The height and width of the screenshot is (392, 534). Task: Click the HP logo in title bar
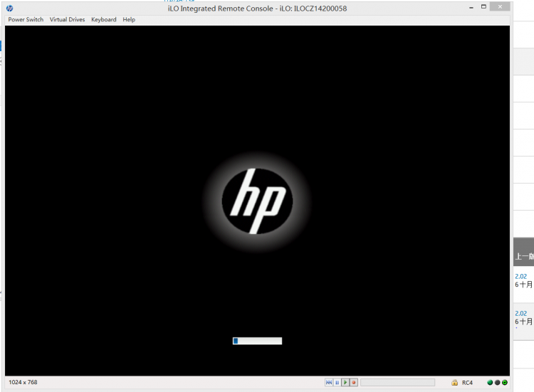point(10,8)
